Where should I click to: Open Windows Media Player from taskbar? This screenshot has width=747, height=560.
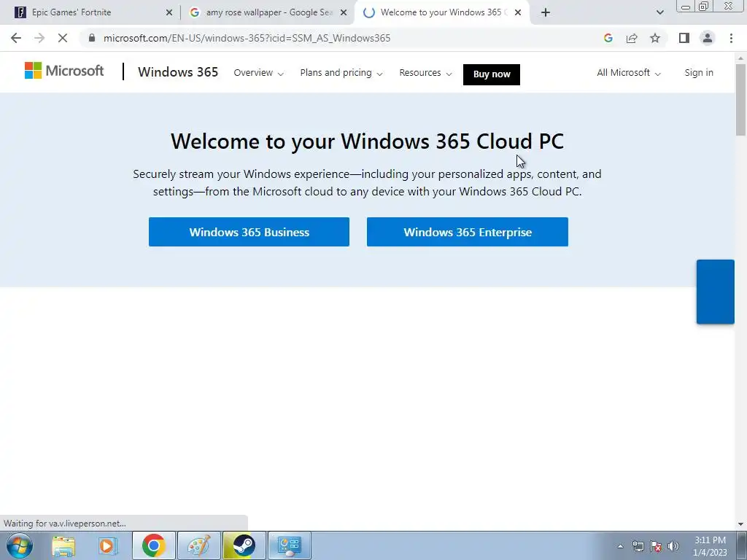coord(108,545)
